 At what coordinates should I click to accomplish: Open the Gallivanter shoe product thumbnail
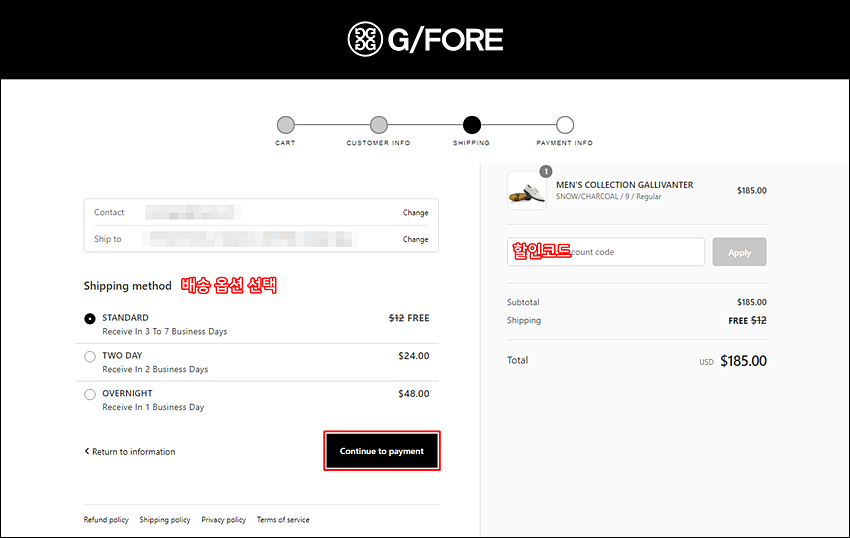pyautogui.click(x=527, y=191)
